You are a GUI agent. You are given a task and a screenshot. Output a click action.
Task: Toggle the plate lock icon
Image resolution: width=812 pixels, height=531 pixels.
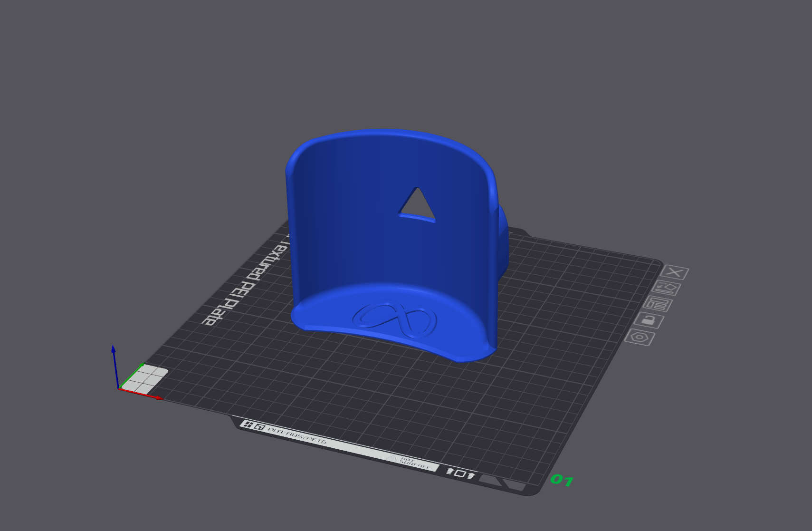[649, 320]
